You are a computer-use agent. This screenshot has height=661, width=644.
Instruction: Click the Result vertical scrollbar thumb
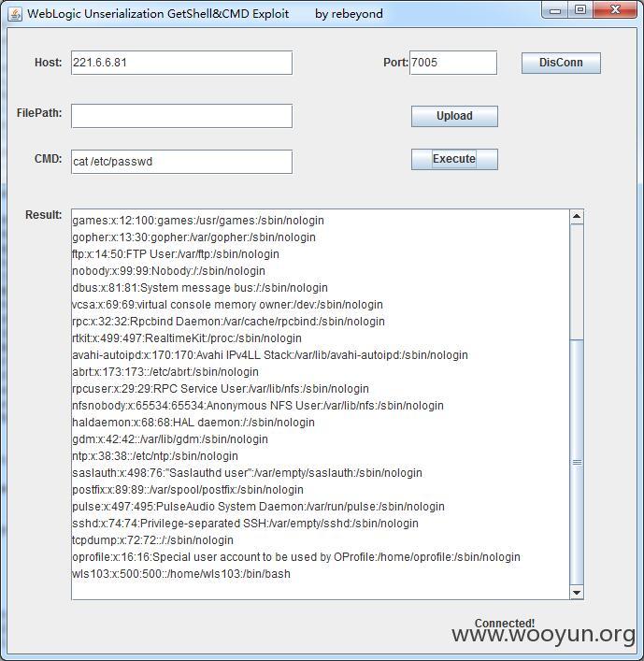coord(577,462)
